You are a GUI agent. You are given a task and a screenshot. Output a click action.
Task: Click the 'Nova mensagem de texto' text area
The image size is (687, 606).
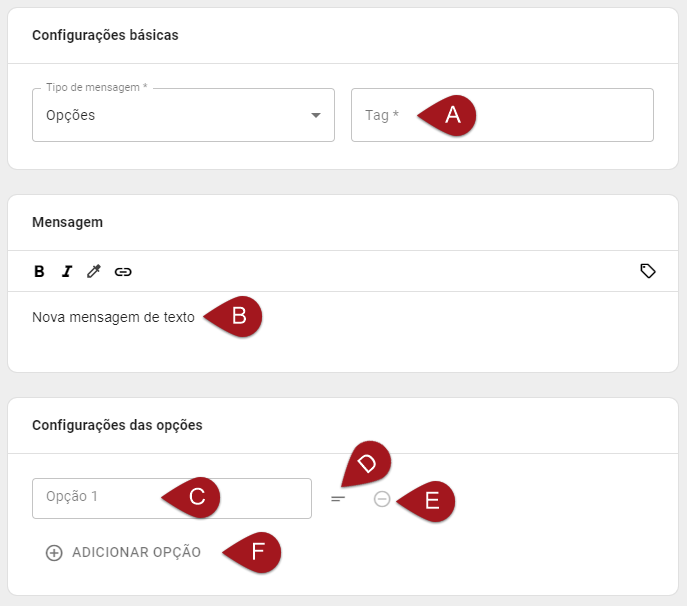(x=113, y=318)
